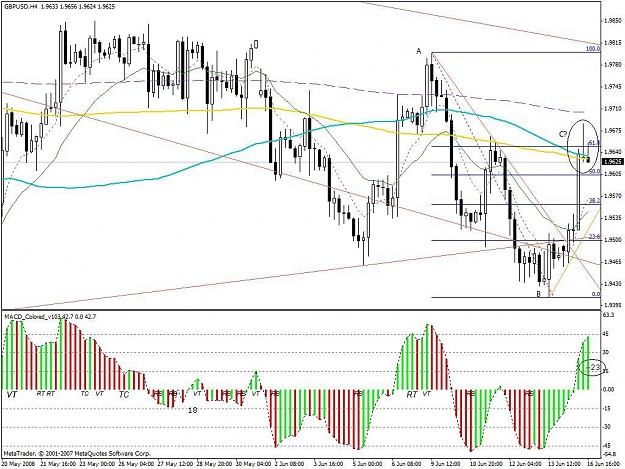
Task: Click the 6 Jun 08:00 time label
Action: (407, 464)
